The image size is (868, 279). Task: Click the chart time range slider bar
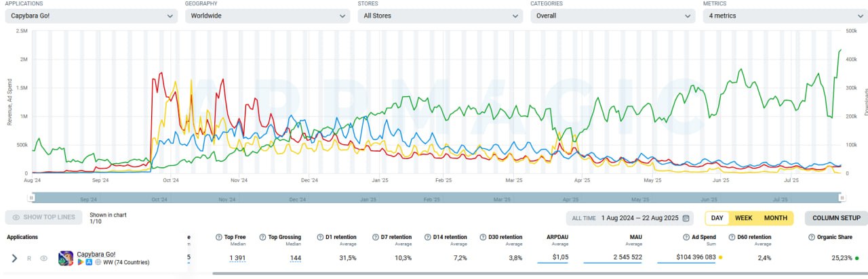[435, 198]
